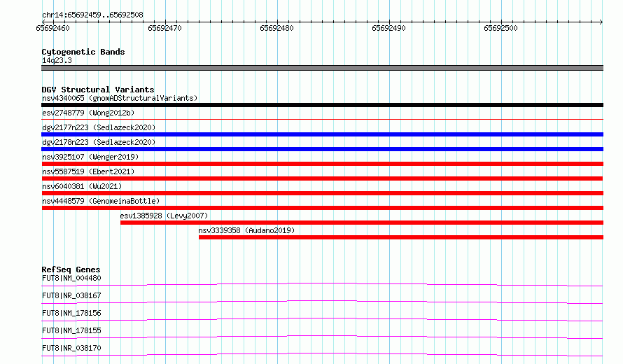623x364 pixels.
Task: Open variant nsv5587519 (Ebert2021) label
Action: pos(88,171)
